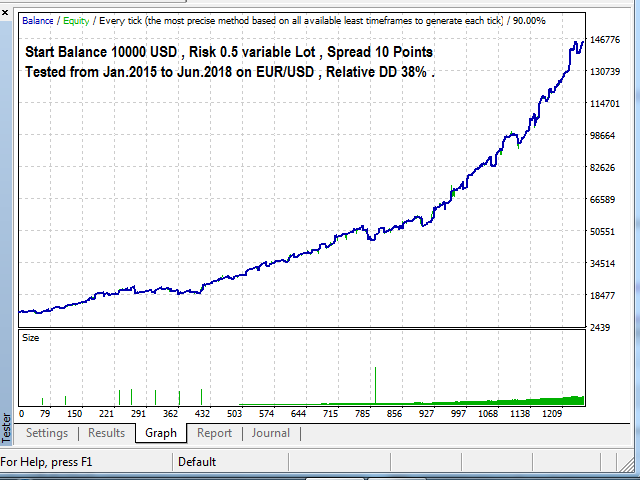Click the 82626 axis value
Viewport: 640px width, 480px height.
[x=602, y=167]
